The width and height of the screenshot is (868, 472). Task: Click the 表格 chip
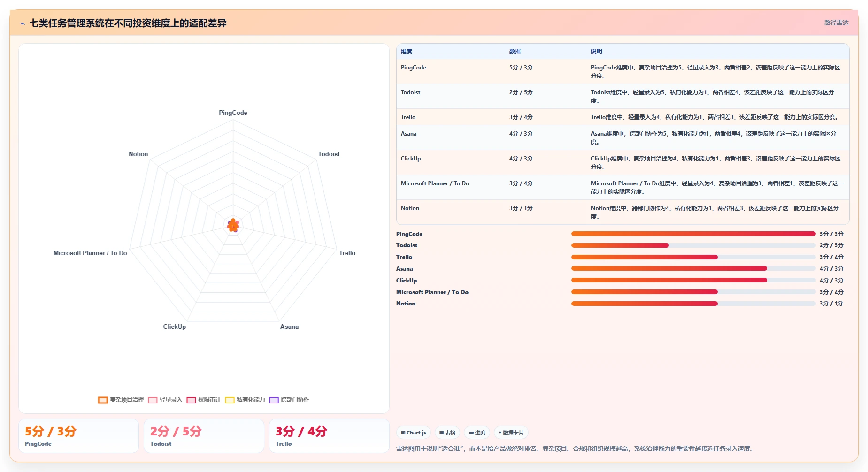(x=447, y=433)
